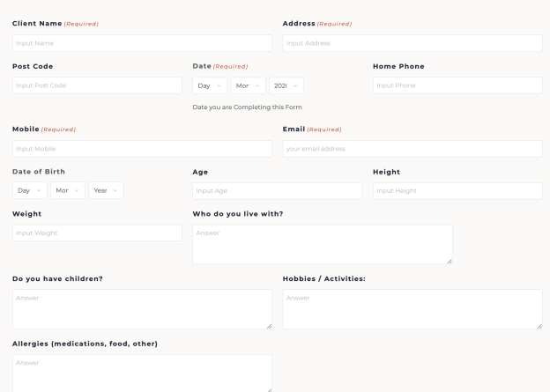Viewport: 550px width, 392px height.
Task: Open the Date year dropdown
Action: click(x=286, y=85)
